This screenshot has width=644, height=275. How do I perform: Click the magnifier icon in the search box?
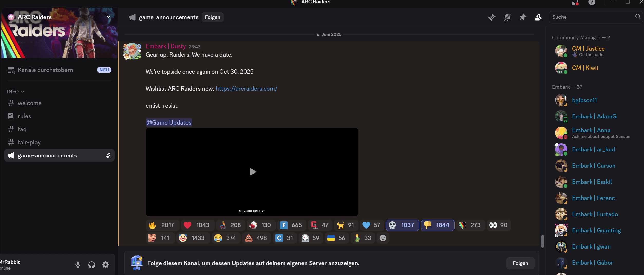point(638,17)
